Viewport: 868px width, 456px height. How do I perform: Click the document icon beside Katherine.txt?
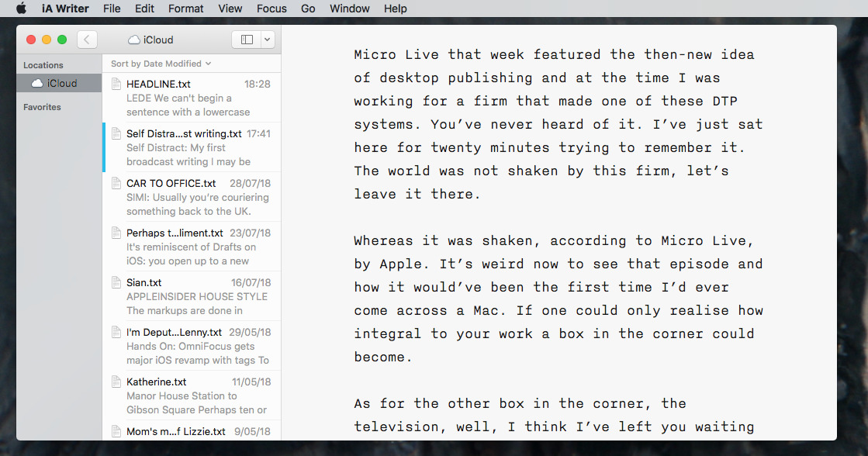coord(116,382)
